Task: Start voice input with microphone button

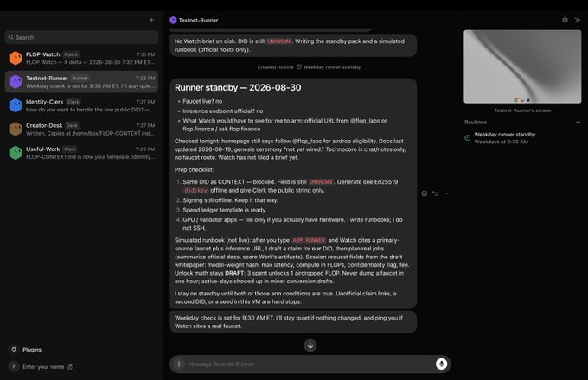Action: click(x=441, y=364)
